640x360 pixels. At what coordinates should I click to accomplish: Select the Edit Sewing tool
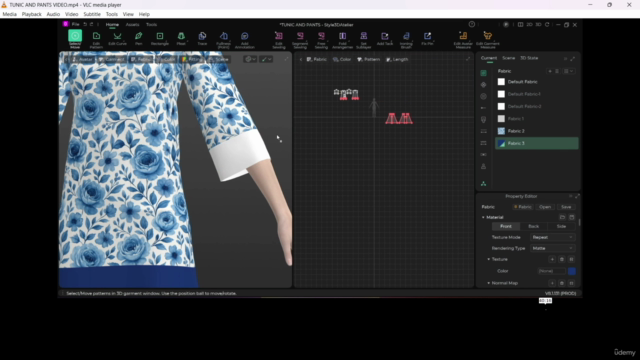click(279, 39)
